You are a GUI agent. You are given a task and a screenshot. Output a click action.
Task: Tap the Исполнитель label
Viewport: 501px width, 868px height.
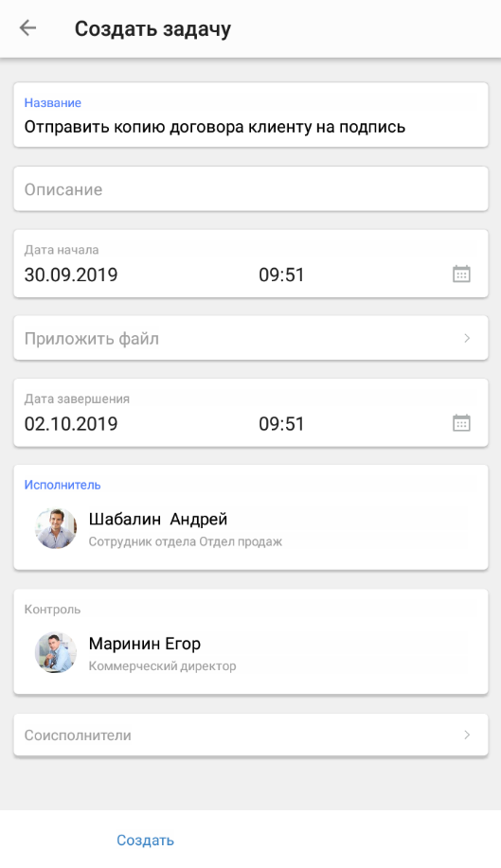click(x=63, y=485)
